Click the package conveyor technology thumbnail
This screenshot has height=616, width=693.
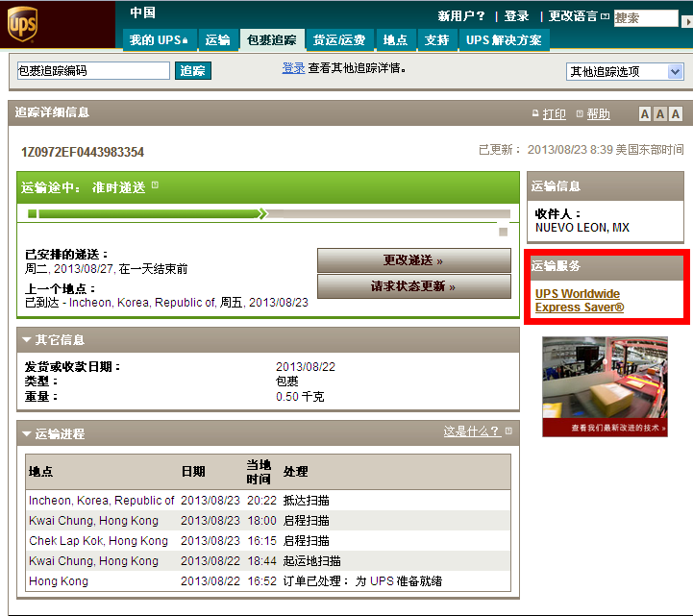click(605, 378)
